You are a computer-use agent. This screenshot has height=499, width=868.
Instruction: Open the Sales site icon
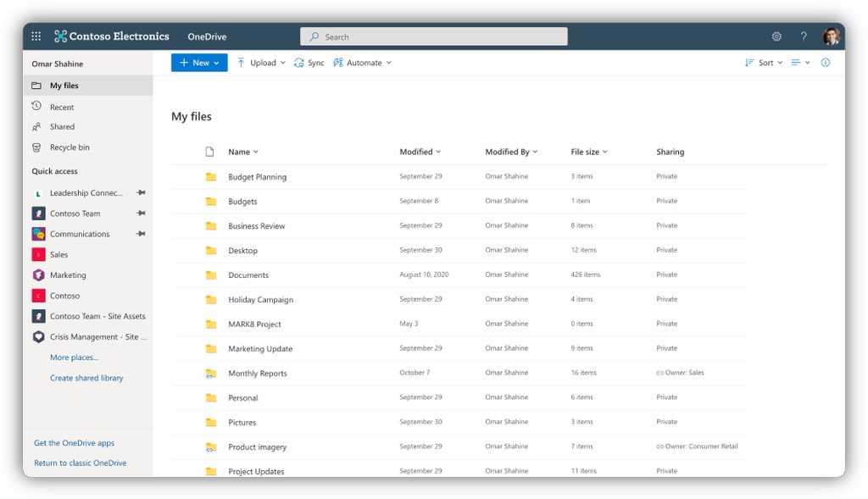pyautogui.click(x=39, y=254)
